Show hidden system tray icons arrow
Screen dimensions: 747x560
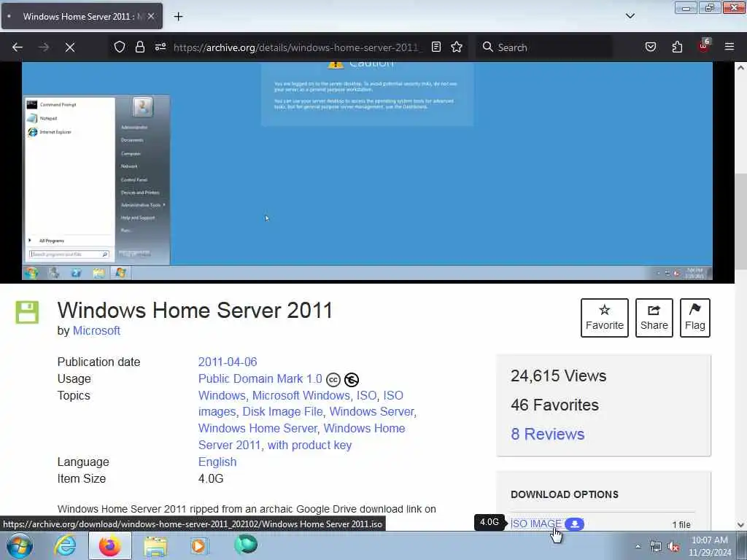click(x=638, y=546)
